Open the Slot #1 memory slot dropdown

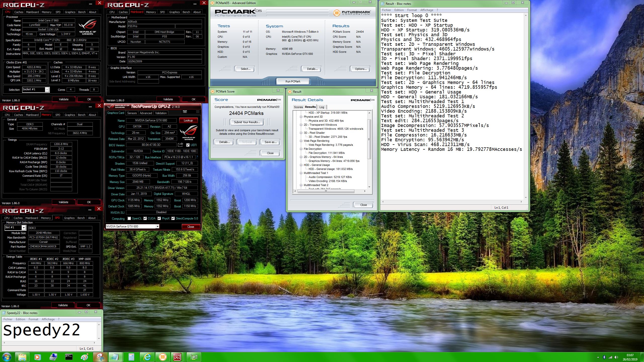pos(15,228)
